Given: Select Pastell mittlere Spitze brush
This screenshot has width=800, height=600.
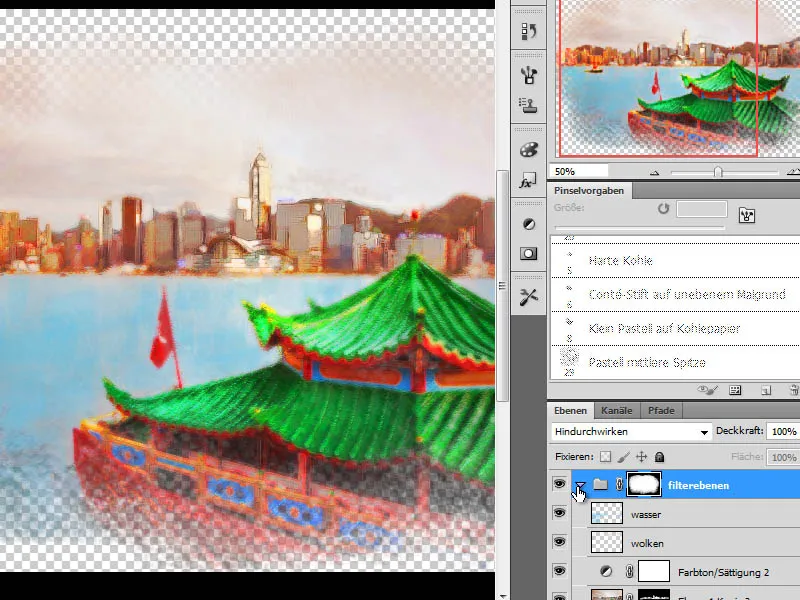Looking at the screenshot, I should click(x=676, y=363).
